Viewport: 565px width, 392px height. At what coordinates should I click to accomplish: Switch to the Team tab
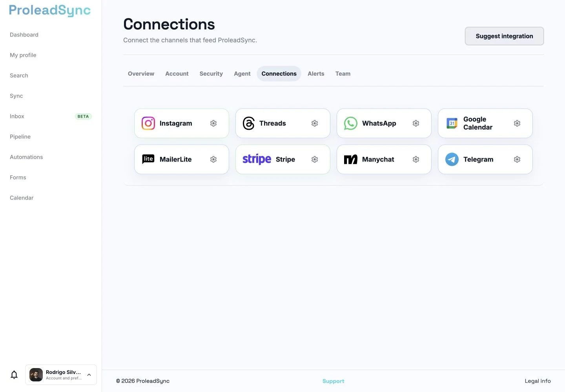[x=343, y=74]
